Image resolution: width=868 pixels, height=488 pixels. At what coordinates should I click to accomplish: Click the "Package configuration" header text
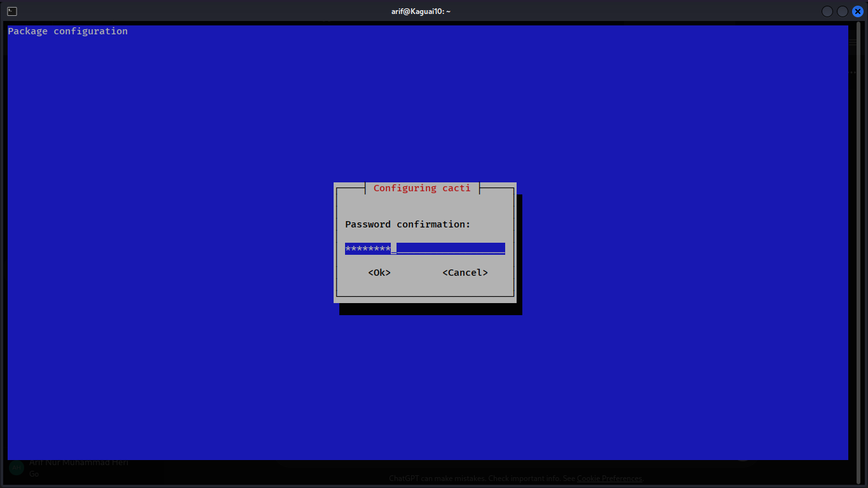coord(68,31)
